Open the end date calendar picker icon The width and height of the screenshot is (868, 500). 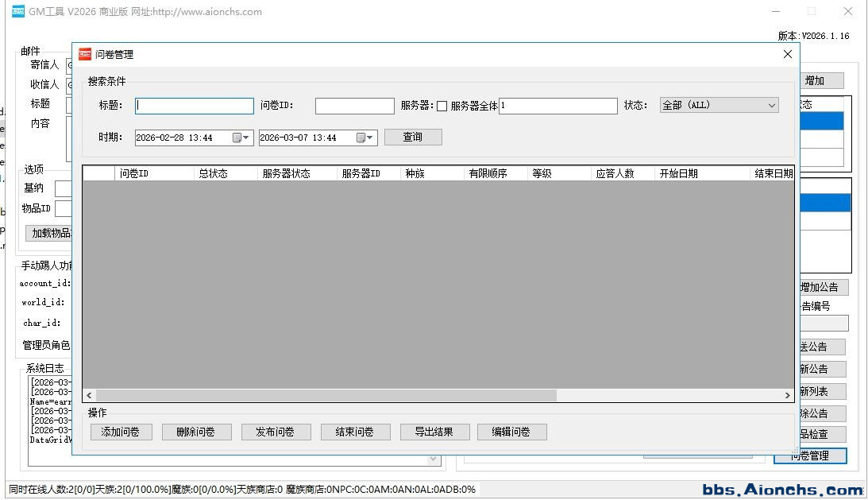click(365, 138)
